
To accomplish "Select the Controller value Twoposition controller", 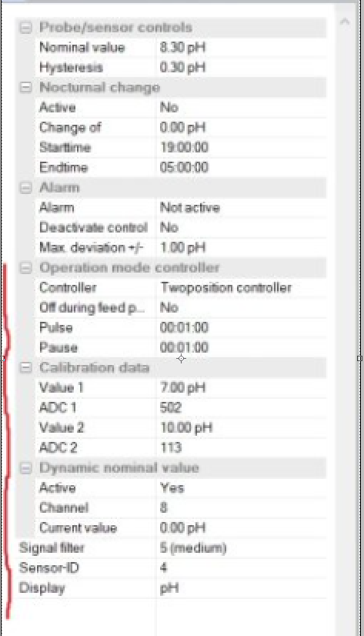I will [x=242, y=287].
